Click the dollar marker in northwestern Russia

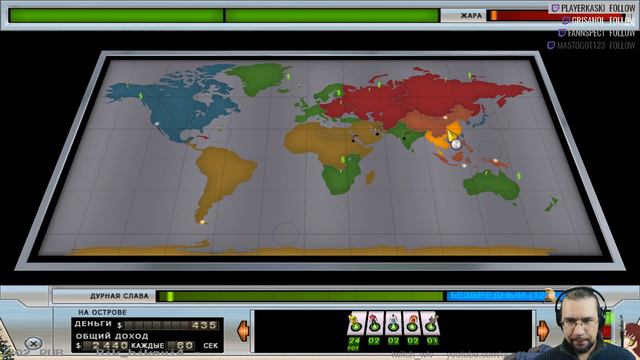379,84
